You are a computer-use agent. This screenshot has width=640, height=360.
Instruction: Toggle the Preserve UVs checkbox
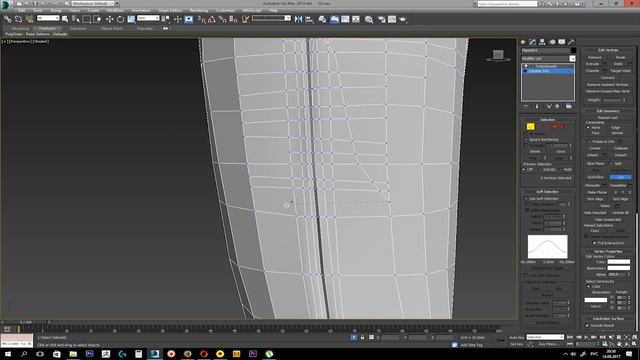pos(589,142)
